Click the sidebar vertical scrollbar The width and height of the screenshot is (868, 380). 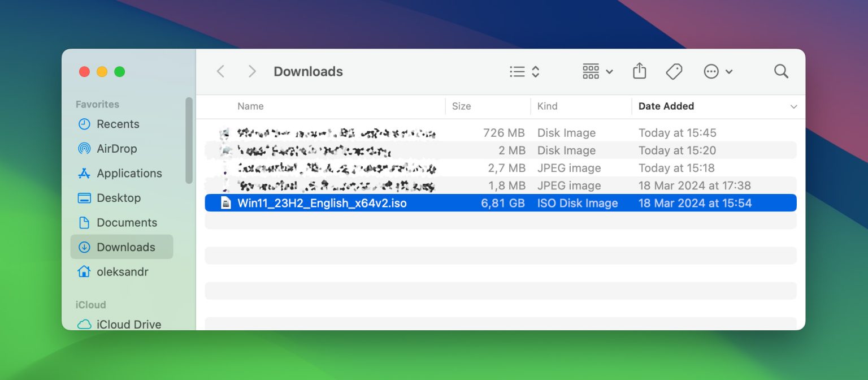tap(189, 140)
